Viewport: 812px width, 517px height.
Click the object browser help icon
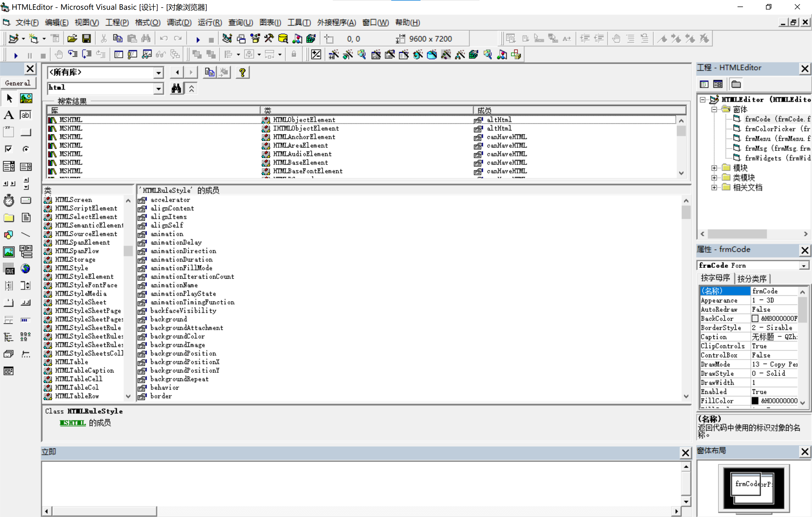click(242, 72)
